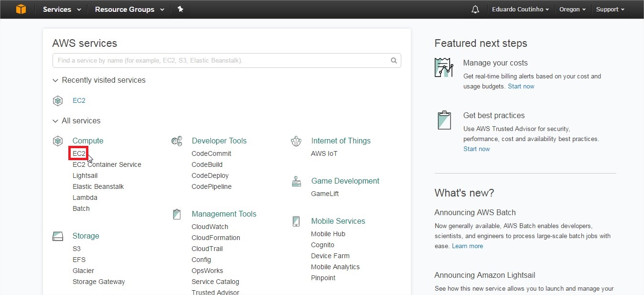Collapse the All services section
This screenshot has height=295, width=644.
(x=76, y=120)
